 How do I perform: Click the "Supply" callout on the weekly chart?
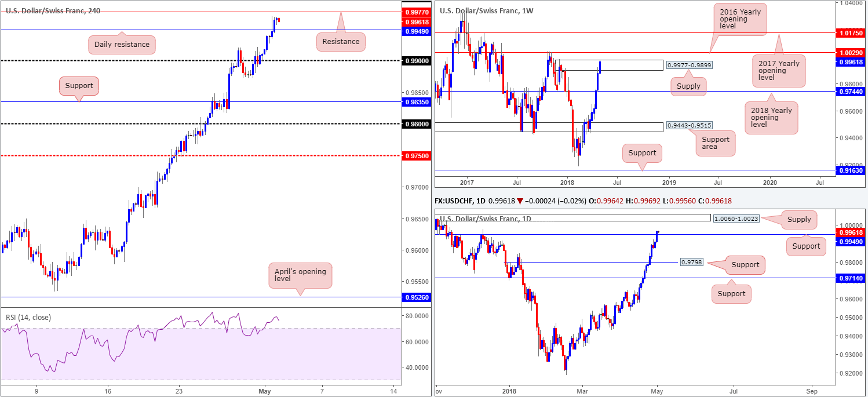coord(690,86)
